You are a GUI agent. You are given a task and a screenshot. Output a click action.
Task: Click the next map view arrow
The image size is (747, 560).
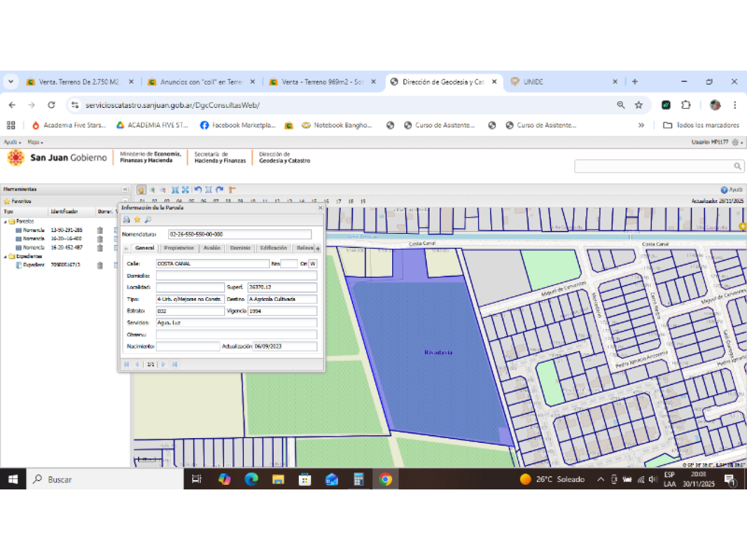point(219,190)
